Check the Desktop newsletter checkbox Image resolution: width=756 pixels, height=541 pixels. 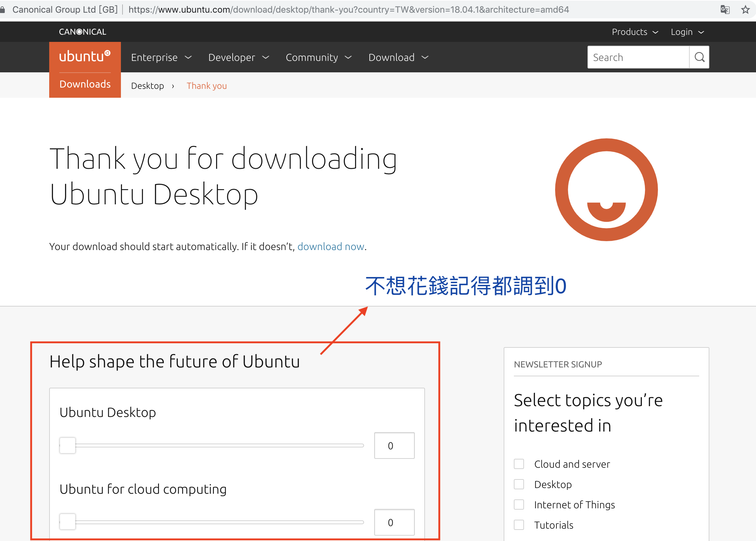(519, 484)
